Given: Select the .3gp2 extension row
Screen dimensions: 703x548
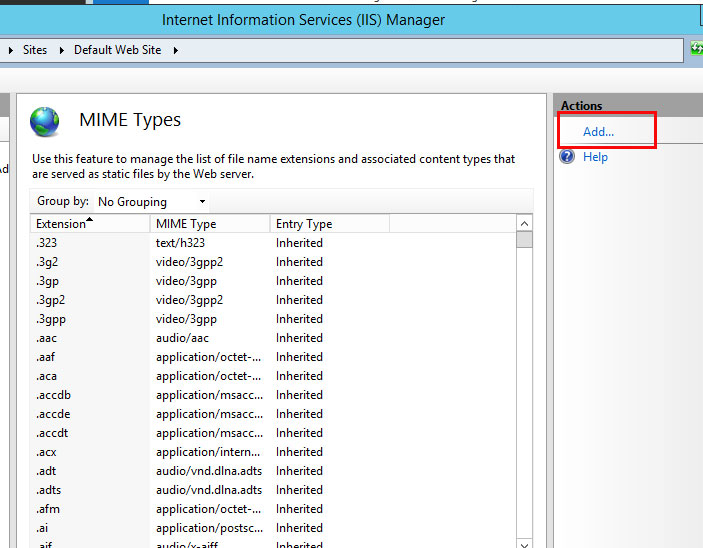Looking at the screenshot, I should pos(273,300).
